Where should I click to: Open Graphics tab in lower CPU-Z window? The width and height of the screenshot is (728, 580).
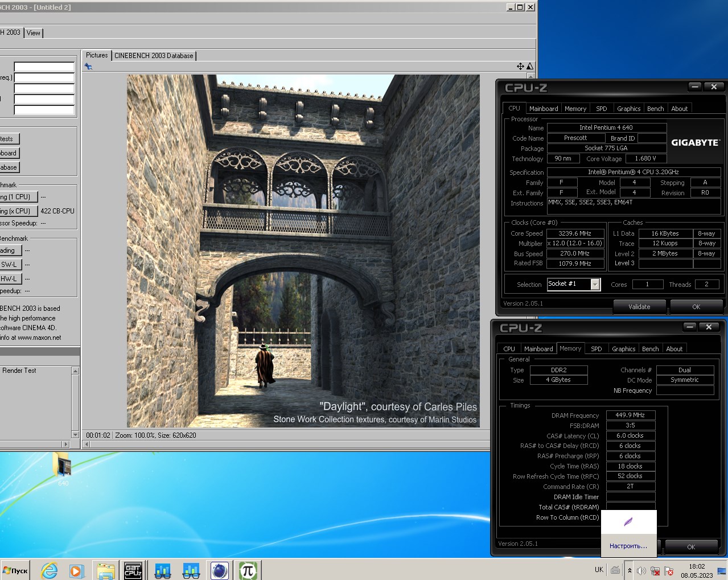point(624,349)
